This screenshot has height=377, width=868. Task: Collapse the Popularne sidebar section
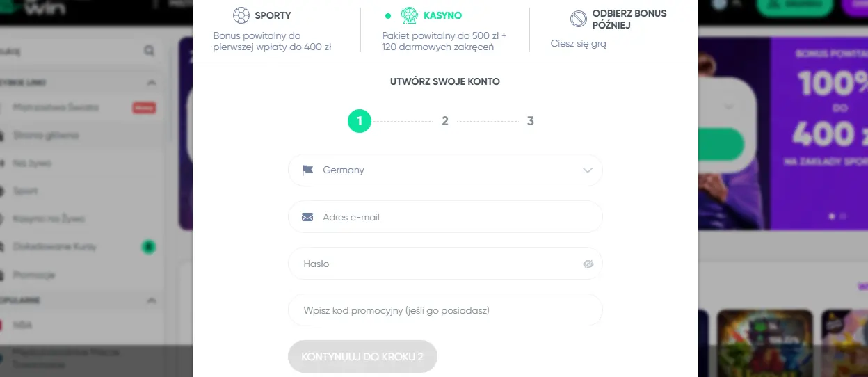click(151, 300)
